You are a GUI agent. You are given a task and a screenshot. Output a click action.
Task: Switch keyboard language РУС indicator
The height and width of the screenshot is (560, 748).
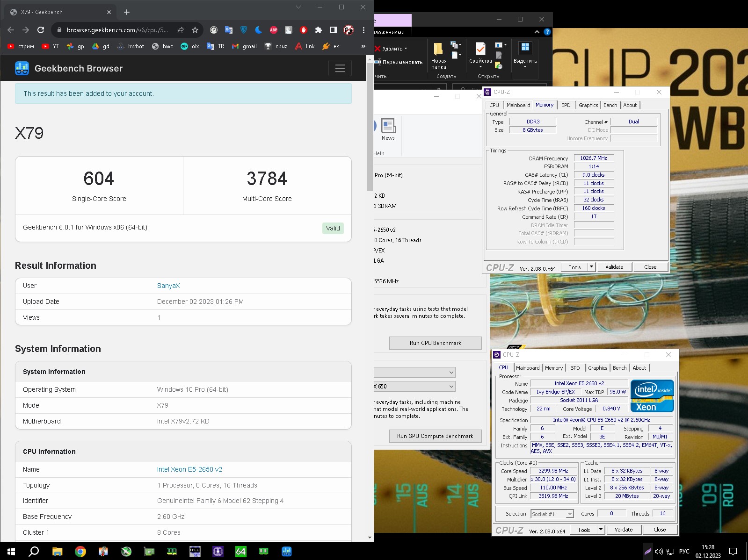coord(684,552)
